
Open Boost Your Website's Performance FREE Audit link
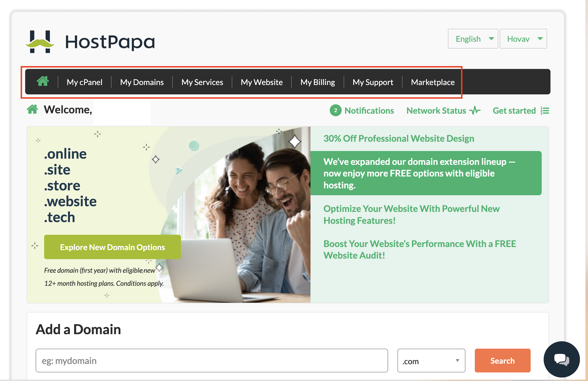tap(419, 249)
